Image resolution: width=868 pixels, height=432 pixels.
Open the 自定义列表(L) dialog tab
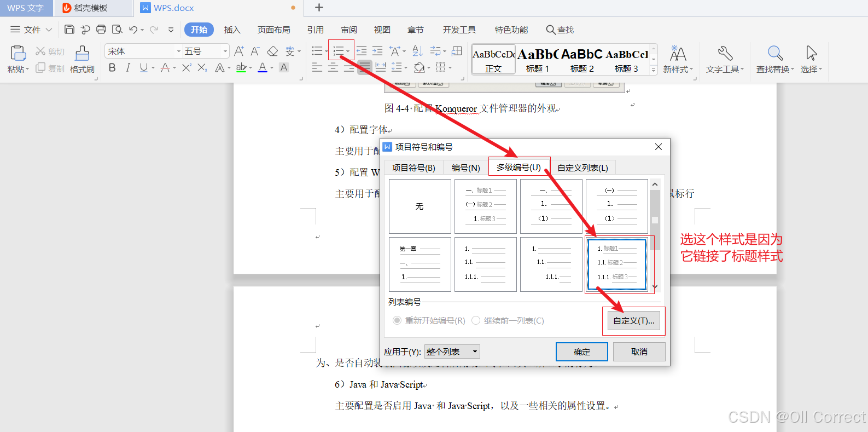[x=582, y=168]
